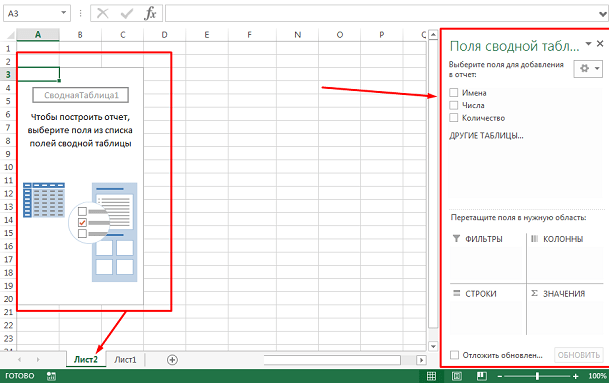Viewport: 609px width, 383px height.
Task: Zoom out with the minus icon
Action: [x=500, y=376]
